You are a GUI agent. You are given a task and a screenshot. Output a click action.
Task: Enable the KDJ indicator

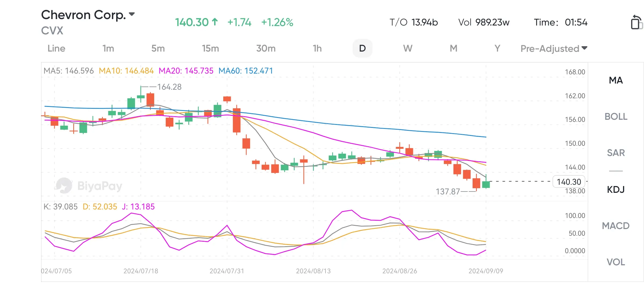click(x=616, y=190)
